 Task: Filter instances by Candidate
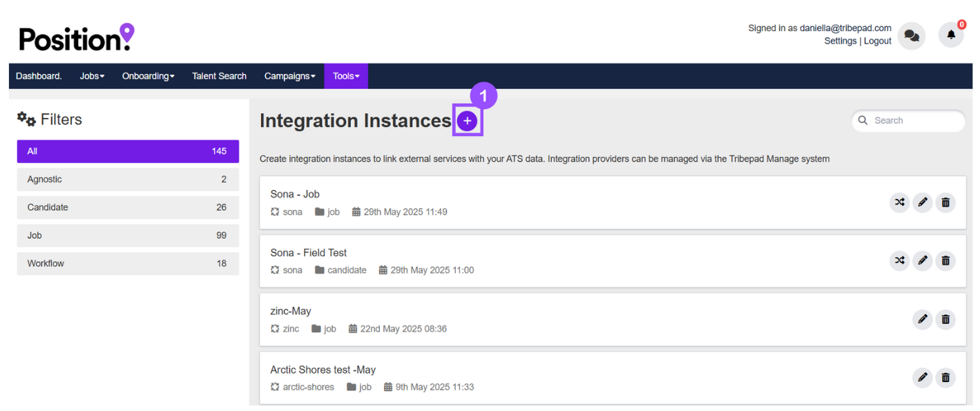click(x=128, y=207)
